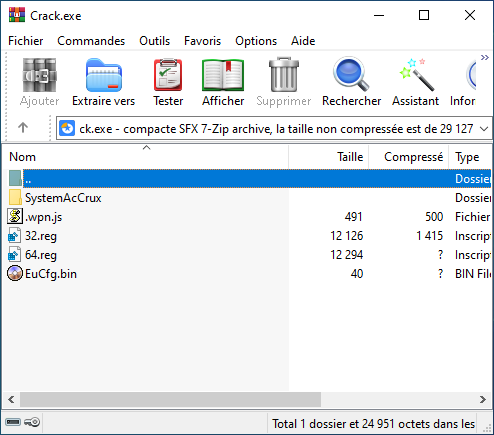The image size is (494, 435).
Task: Open the Options menu
Action: tap(256, 41)
